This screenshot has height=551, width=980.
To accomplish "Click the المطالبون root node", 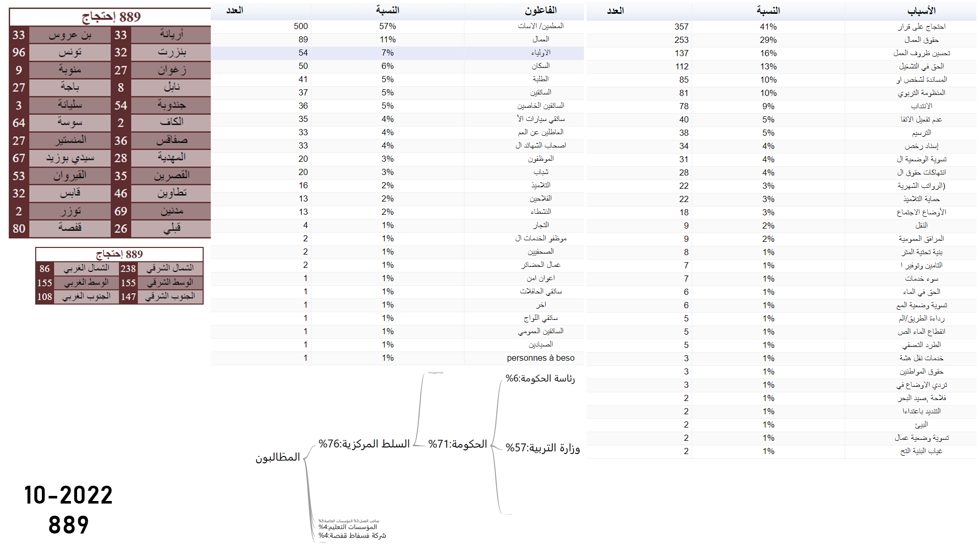I will [x=278, y=458].
